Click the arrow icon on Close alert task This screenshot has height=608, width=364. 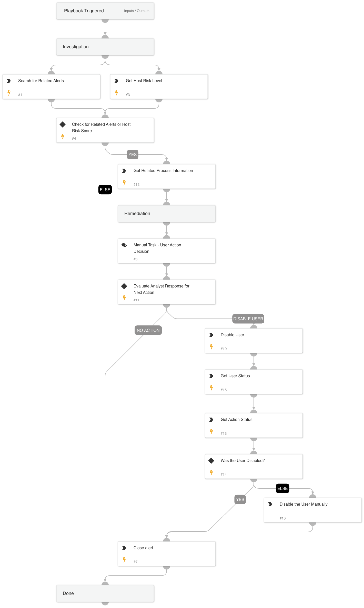pos(124,548)
